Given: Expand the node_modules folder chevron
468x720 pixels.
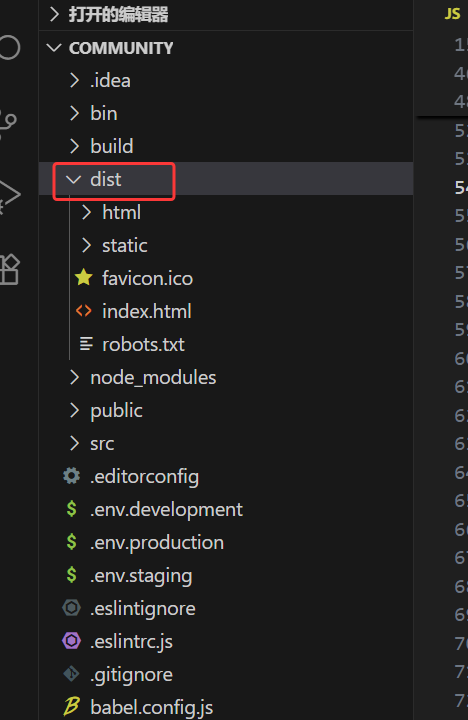Looking at the screenshot, I should click(x=74, y=377).
